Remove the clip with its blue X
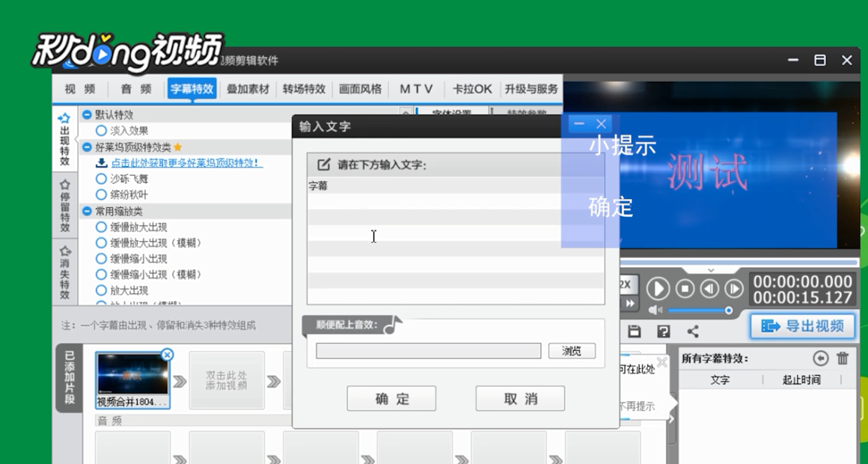 coord(167,355)
